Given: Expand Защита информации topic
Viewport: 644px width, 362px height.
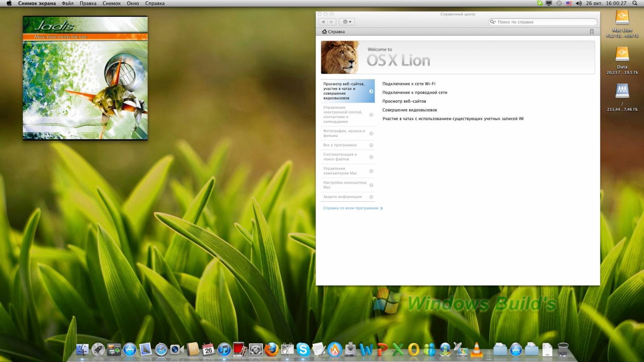Looking at the screenshot, I should [348, 197].
